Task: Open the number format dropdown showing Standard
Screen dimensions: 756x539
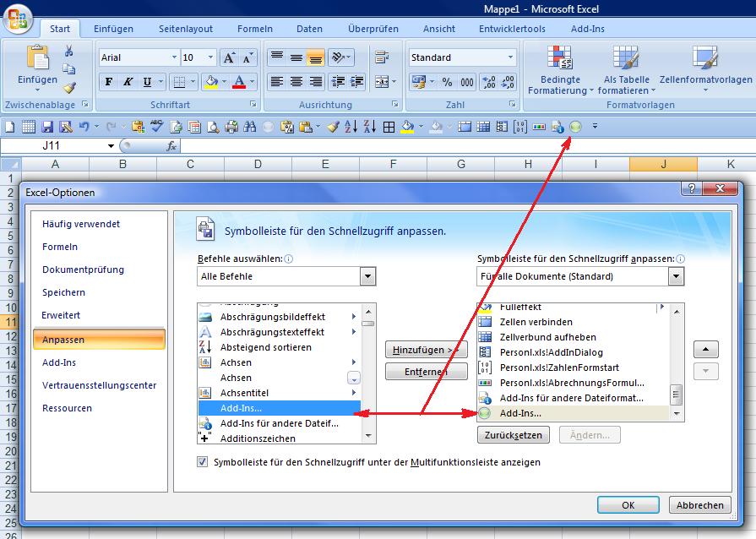Action: tap(510, 57)
